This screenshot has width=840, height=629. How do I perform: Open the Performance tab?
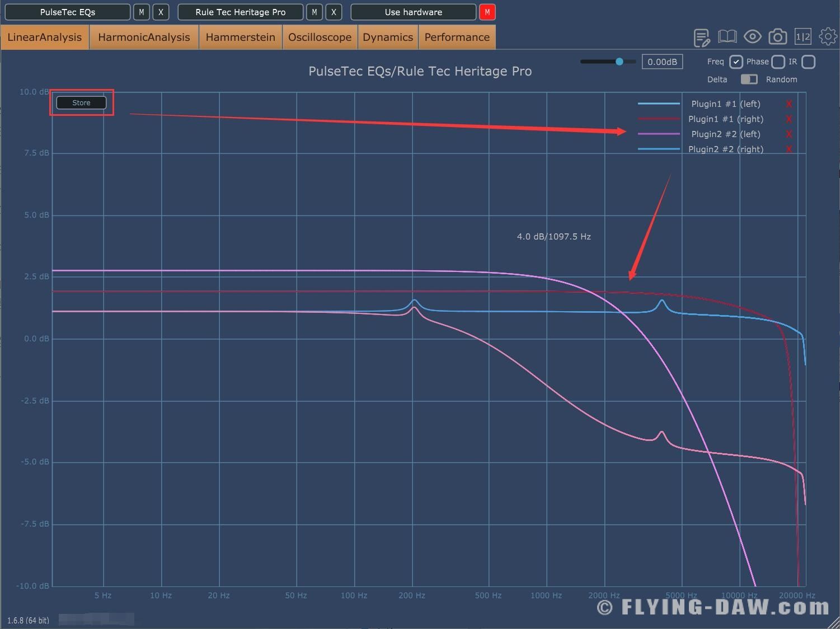457,37
